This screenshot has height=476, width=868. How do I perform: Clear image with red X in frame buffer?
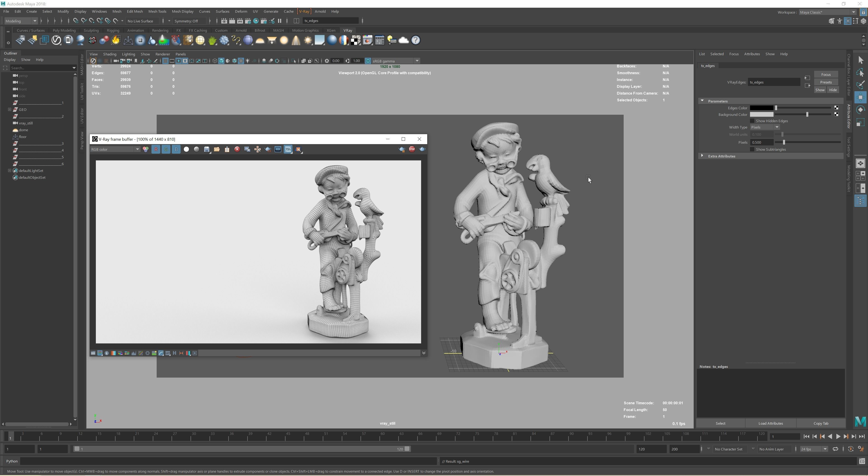click(x=237, y=150)
